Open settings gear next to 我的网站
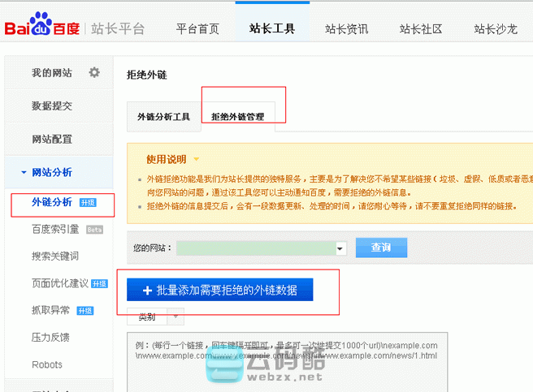 [94, 72]
